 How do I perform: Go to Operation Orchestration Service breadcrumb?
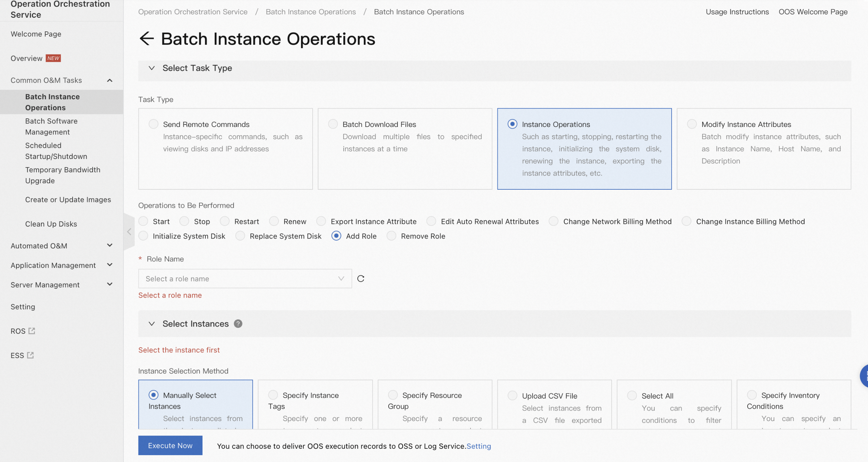point(193,12)
